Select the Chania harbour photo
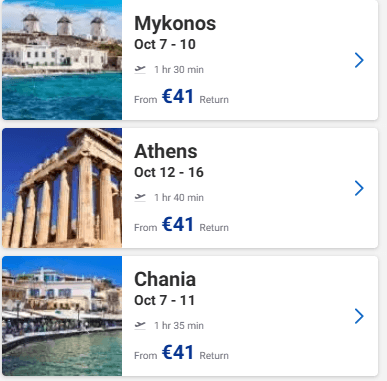Image resolution: width=387 pixels, height=381 pixels. coord(62,316)
